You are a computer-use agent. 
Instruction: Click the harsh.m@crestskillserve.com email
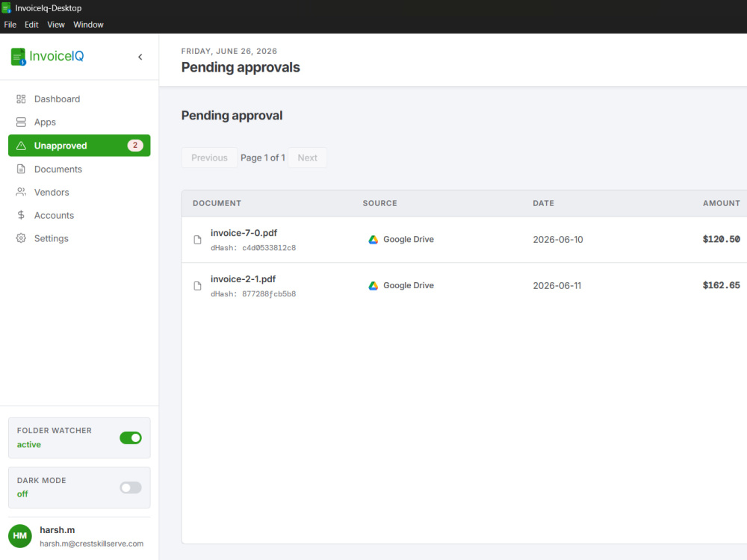click(x=91, y=544)
